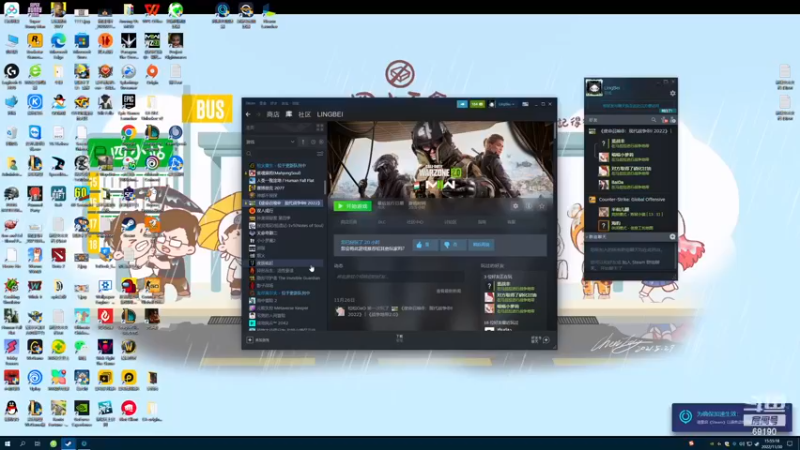The image size is (800, 450).
Task: Add game to favorites with star icon
Action: 542,206
